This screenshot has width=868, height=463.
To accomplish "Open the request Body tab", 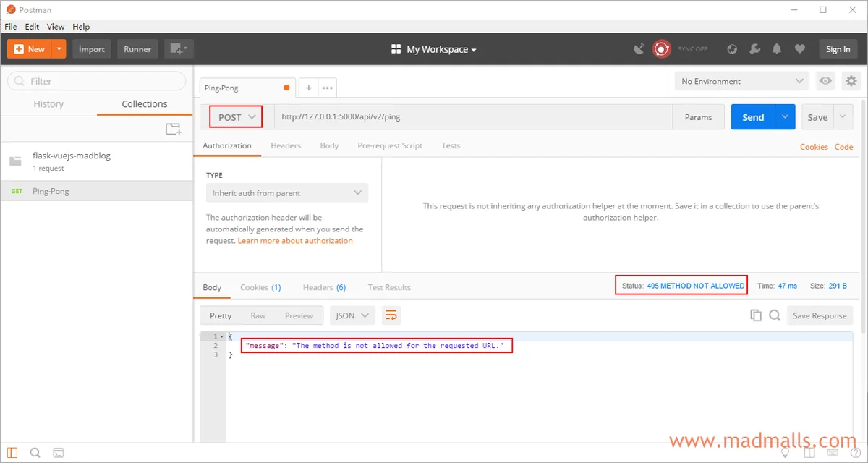I will tap(329, 145).
